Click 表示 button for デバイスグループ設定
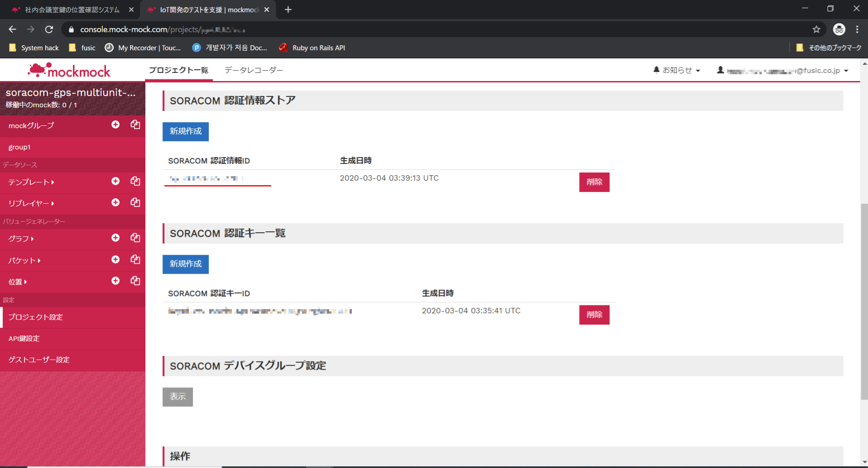 (177, 397)
